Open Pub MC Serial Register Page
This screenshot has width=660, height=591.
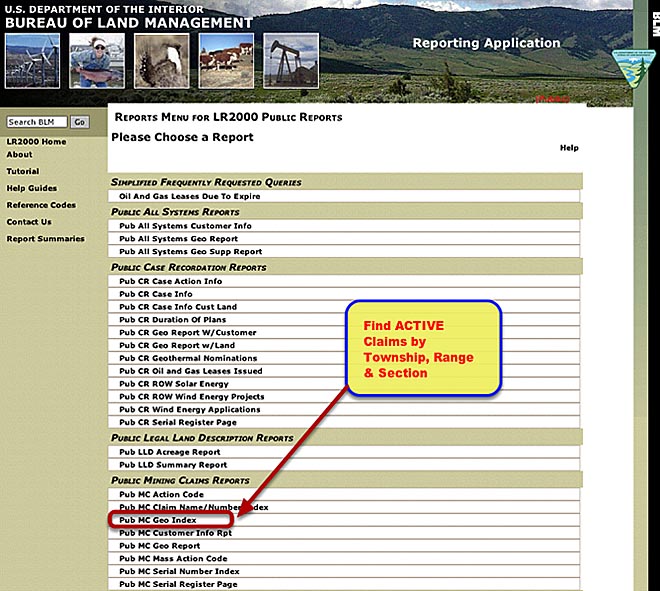click(x=178, y=584)
